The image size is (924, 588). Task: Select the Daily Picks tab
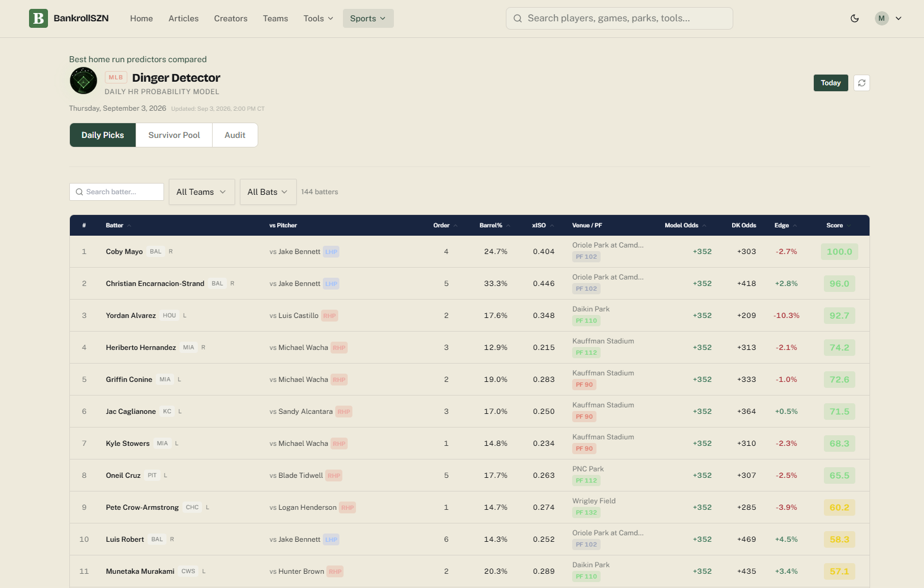(x=103, y=135)
